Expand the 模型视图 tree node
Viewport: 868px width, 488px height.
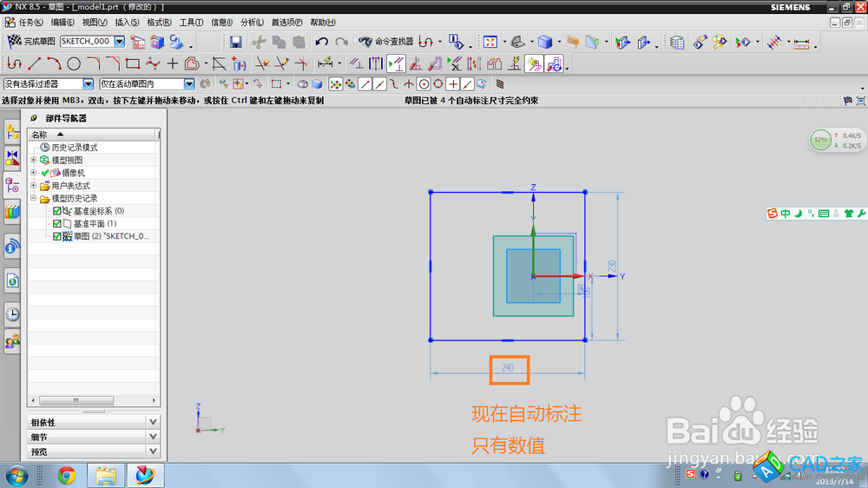click(x=33, y=160)
